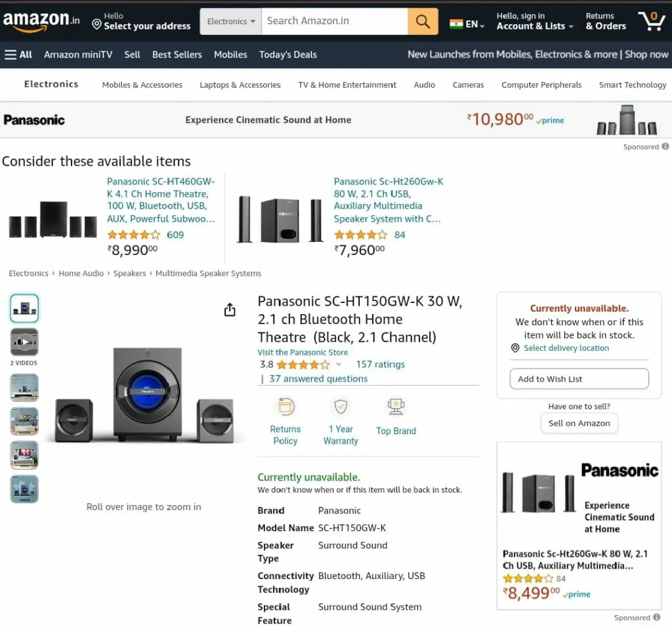Click the Add to Wish List button

pyautogui.click(x=579, y=379)
